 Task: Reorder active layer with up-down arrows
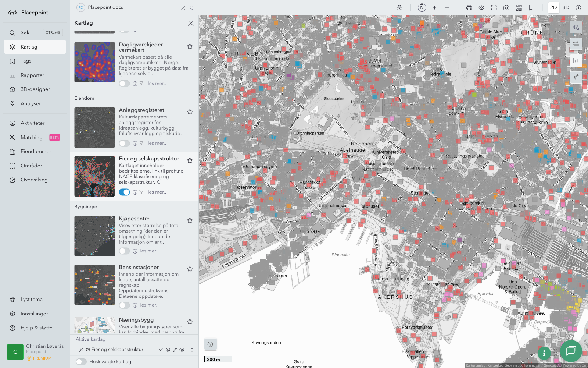[x=192, y=350]
